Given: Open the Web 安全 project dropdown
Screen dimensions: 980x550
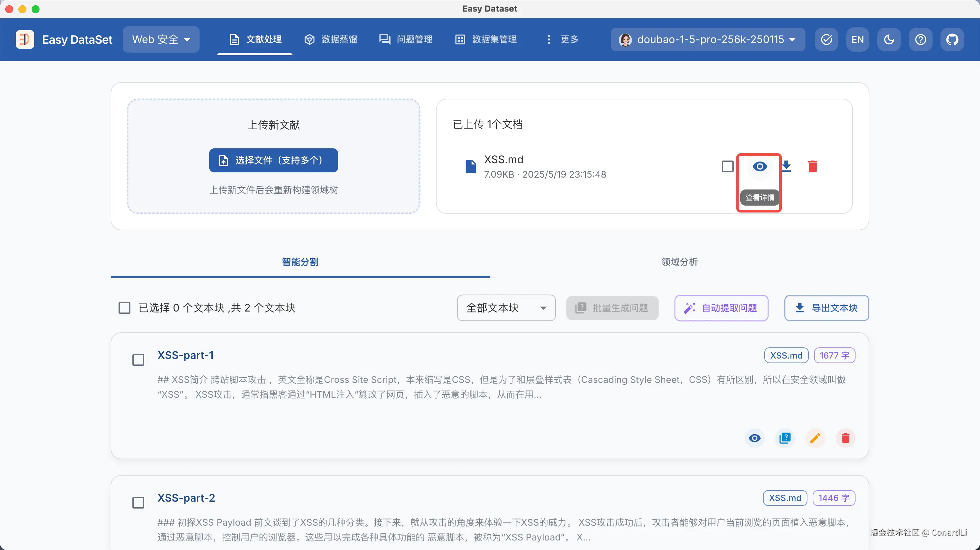Looking at the screenshot, I should [x=161, y=39].
